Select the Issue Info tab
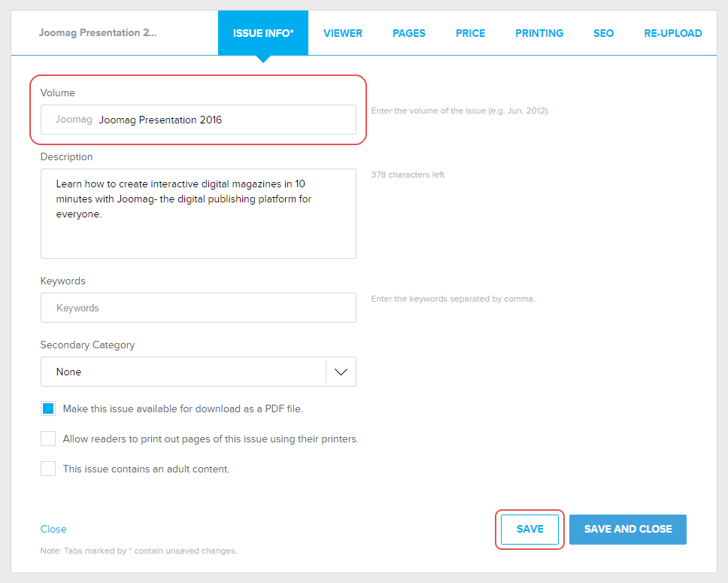728x583 pixels. point(262,33)
